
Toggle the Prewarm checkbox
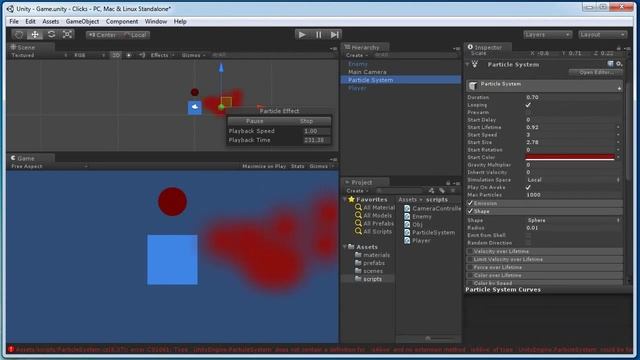click(528, 112)
